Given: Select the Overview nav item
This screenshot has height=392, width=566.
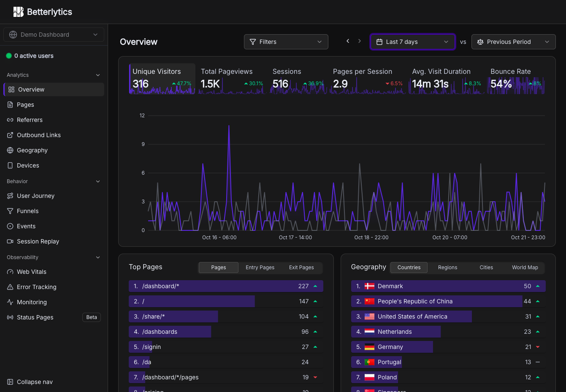Looking at the screenshot, I should tap(54, 89).
